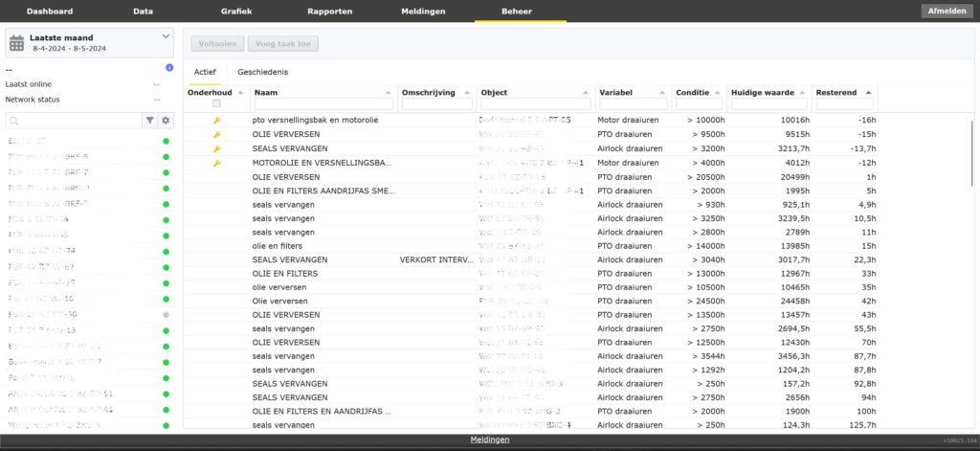This screenshot has height=451, width=980.
Task: Click wrench icon on MOTOROLIE EN VERSNELLINGSBA row
Action: coord(216,164)
